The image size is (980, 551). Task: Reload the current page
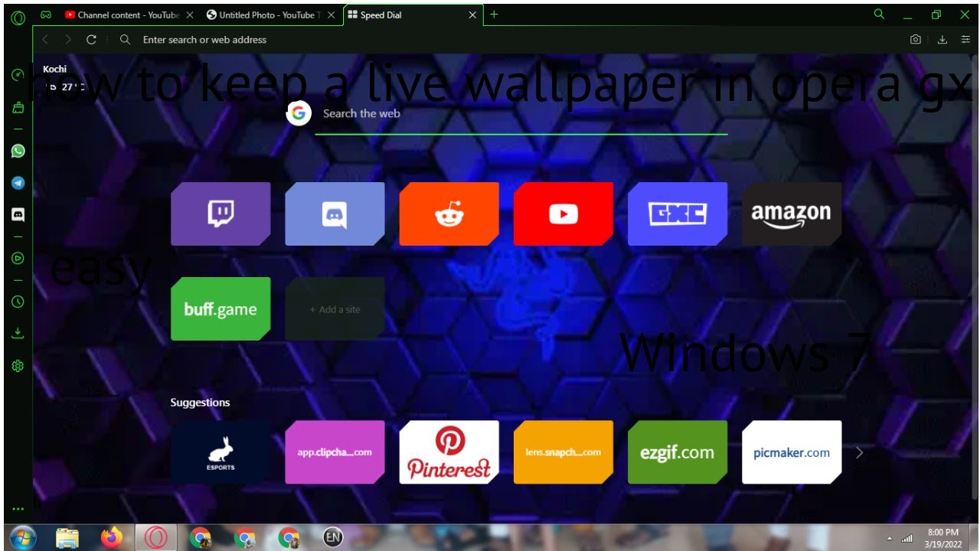[91, 39]
